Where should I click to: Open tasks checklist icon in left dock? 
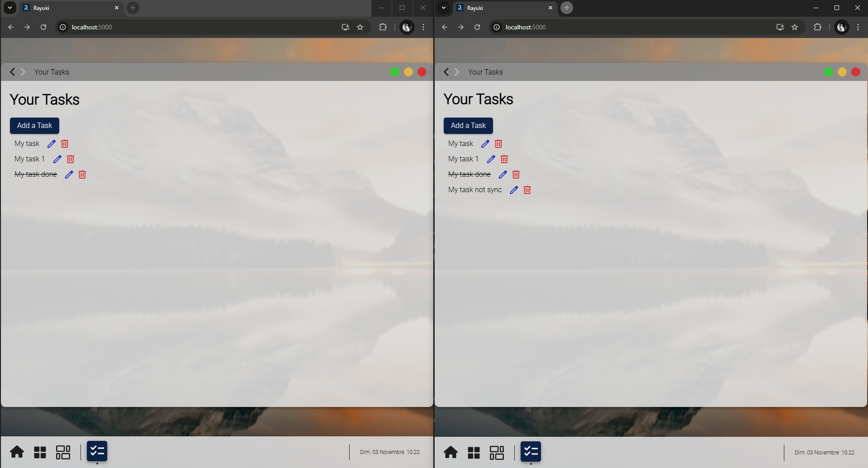(x=97, y=451)
